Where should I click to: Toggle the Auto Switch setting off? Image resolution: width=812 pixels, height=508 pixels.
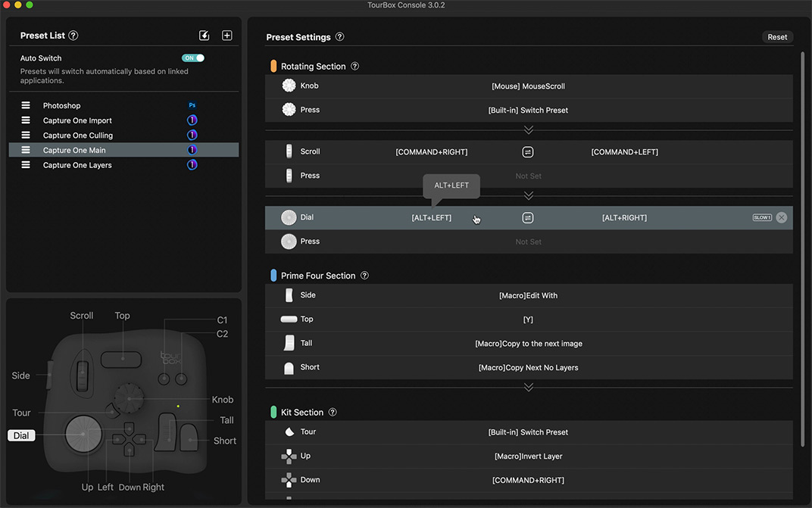click(x=192, y=58)
